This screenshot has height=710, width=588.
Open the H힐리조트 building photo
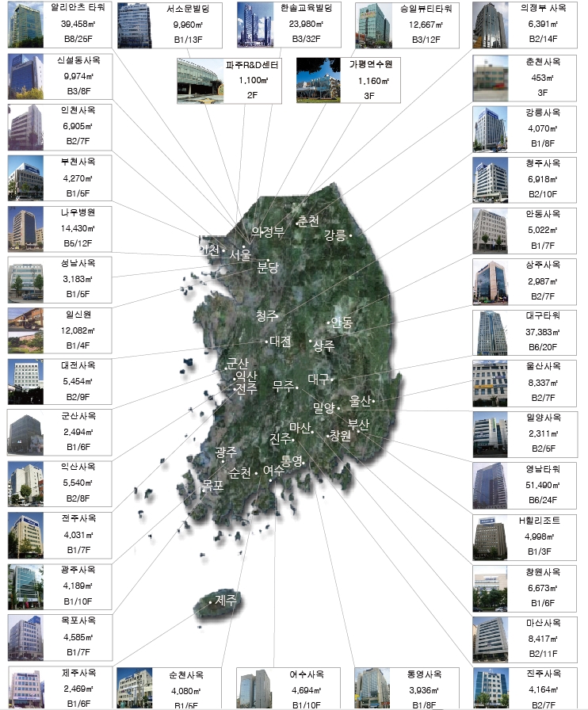click(491, 537)
